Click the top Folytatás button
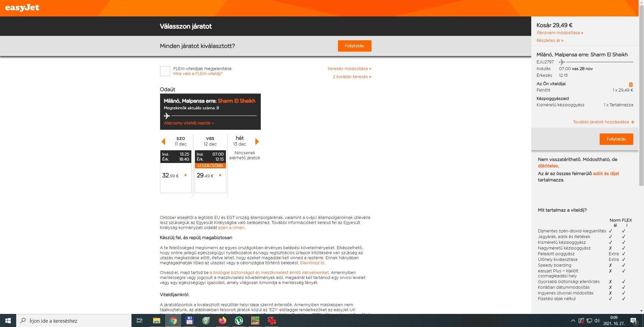This screenshot has height=327, width=644. pos(354,46)
